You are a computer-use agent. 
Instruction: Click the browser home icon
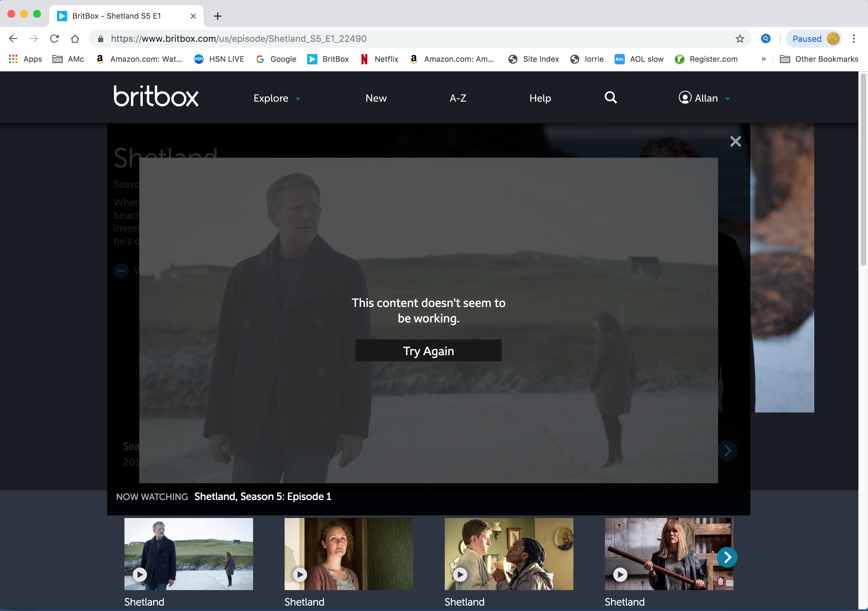pos(75,39)
